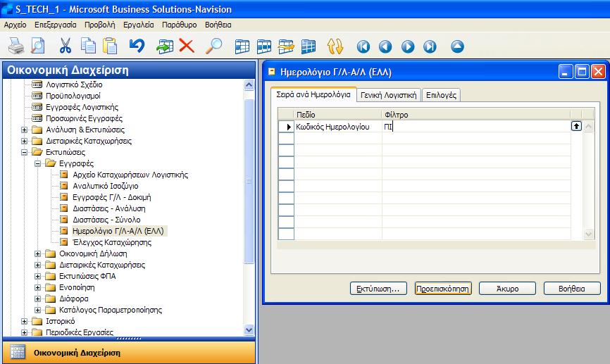
Task: Open the Εργαλεία menu
Action: [x=139, y=25]
